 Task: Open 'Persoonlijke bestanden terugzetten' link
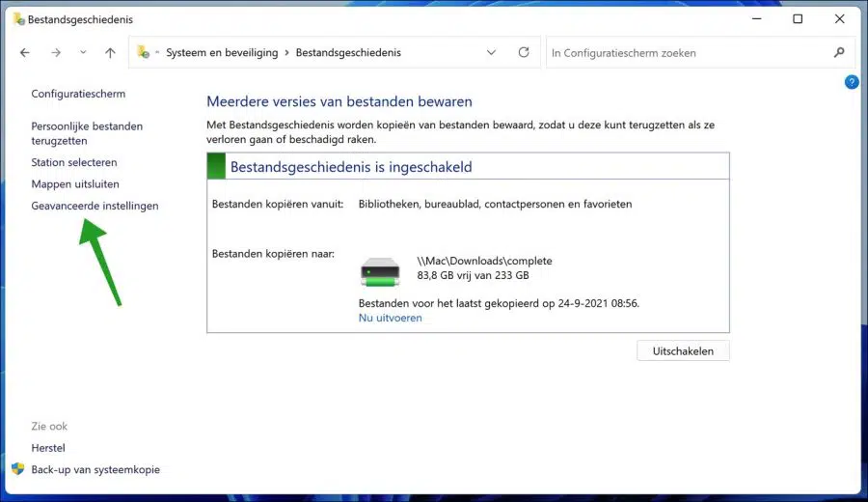coord(87,133)
